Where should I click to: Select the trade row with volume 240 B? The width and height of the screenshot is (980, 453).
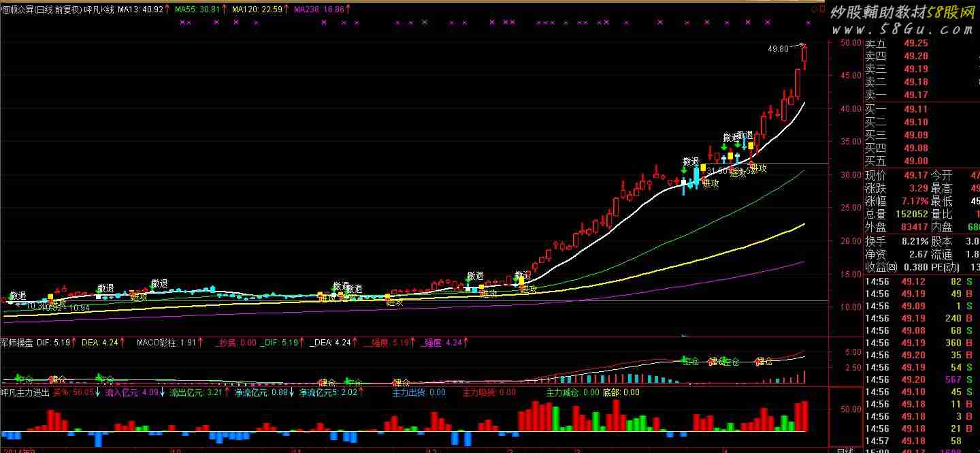[x=922, y=318]
